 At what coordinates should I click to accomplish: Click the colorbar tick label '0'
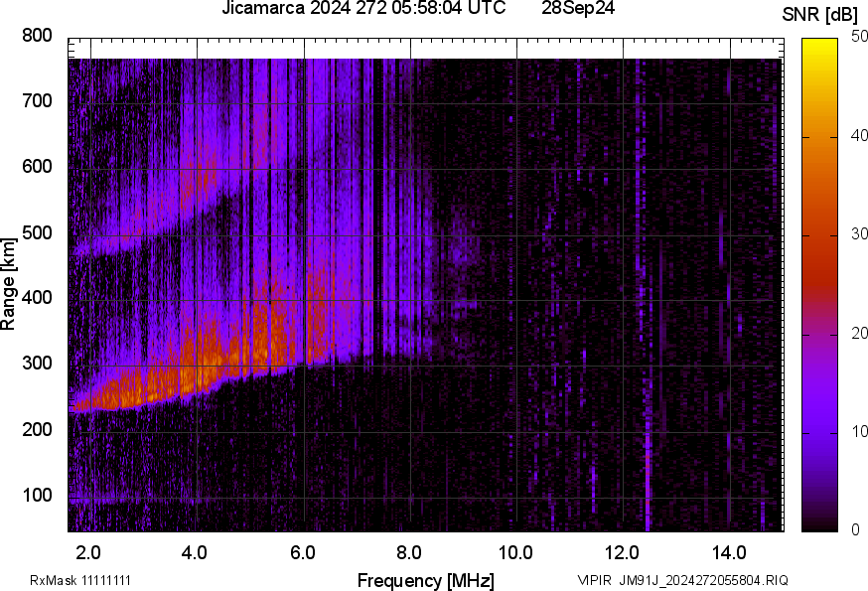pos(856,530)
